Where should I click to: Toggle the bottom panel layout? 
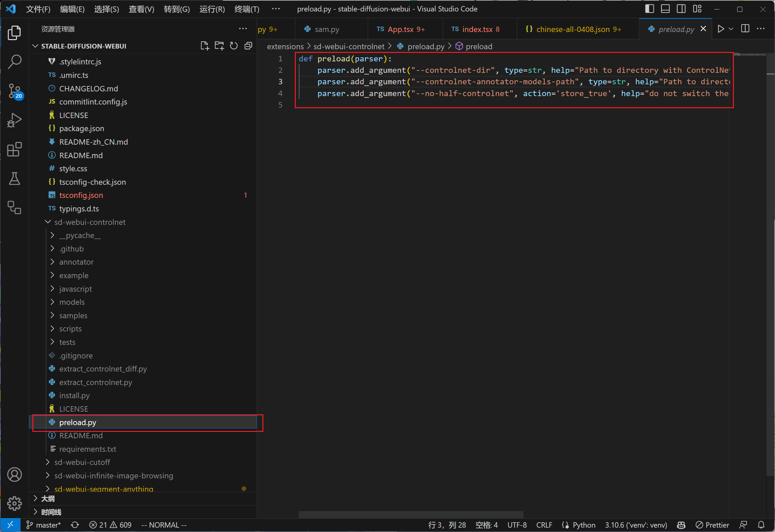665,9
